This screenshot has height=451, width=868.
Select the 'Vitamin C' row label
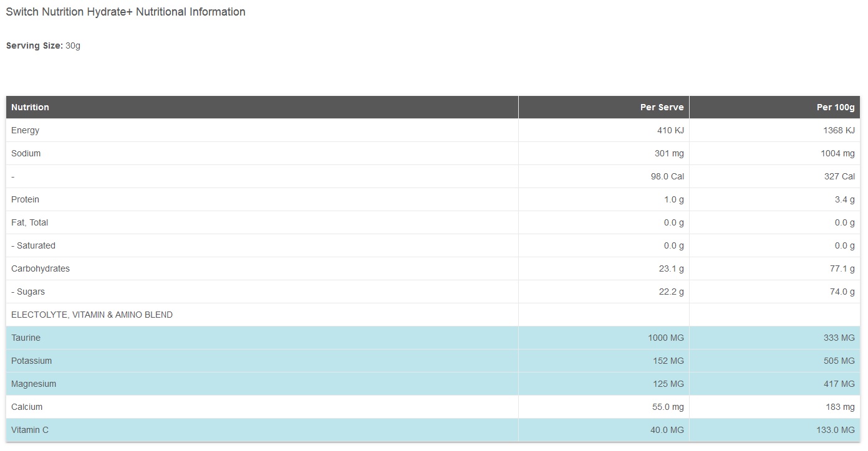coord(29,430)
